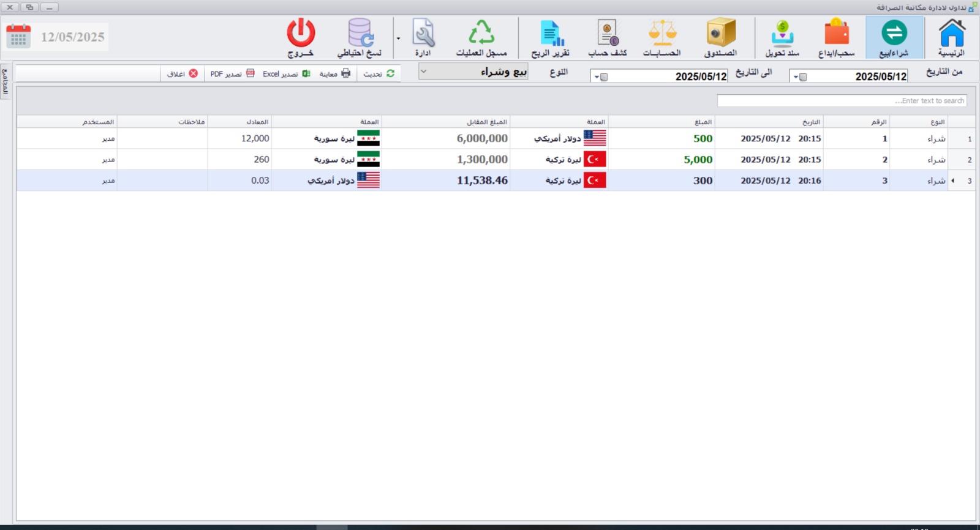
Task: Switch to the شراء/بيع tab
Action: click(x=894, y=37)
